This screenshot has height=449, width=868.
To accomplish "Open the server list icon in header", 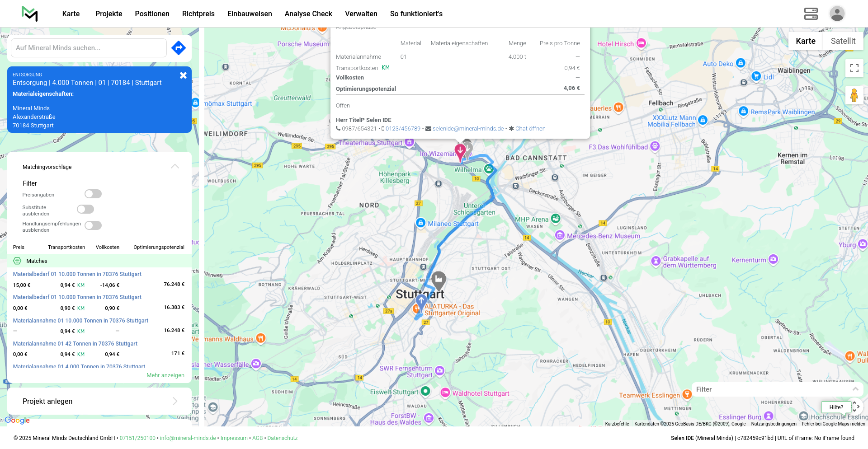I will [811, 14].
